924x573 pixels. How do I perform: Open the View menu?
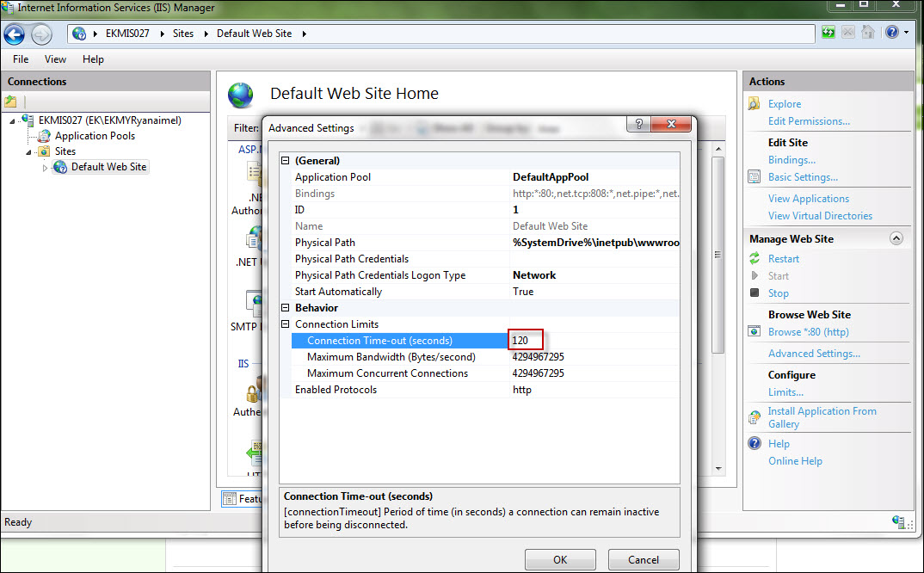(55, 59)
